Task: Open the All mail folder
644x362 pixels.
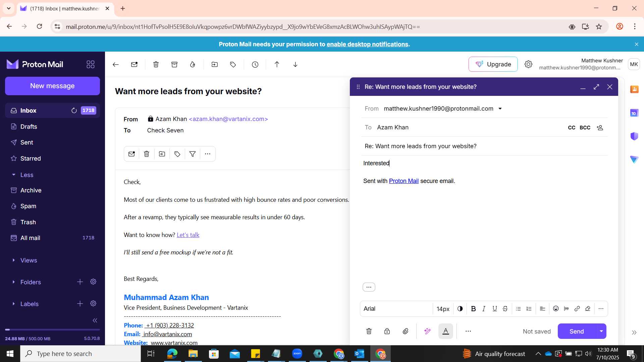Action: click(x=52, y=238)
